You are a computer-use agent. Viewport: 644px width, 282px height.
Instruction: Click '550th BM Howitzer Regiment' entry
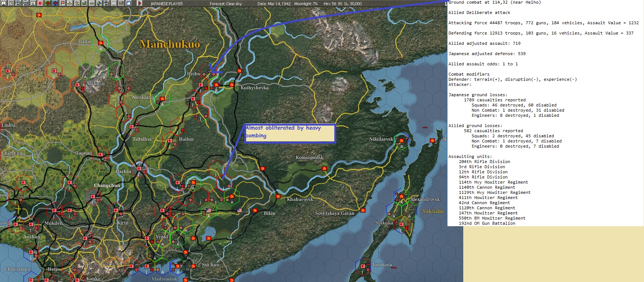coord(492,218)
